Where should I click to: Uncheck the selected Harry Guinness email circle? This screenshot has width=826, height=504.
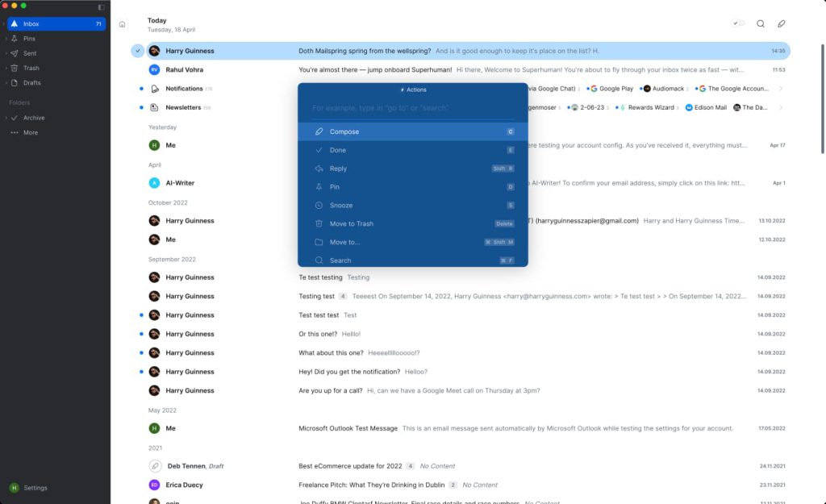[x=137, y=51]
